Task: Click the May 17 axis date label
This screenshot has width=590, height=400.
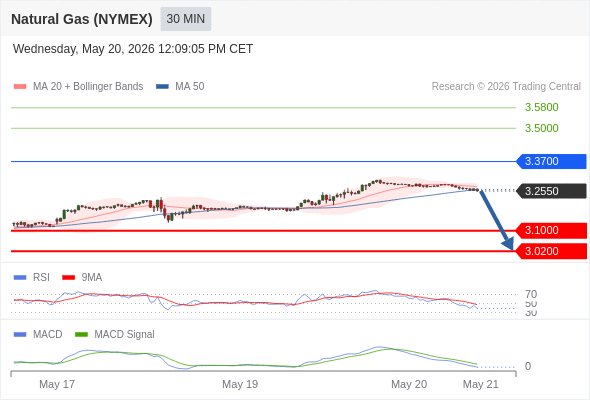Action: pyautogui.click(x=57, y=384)
